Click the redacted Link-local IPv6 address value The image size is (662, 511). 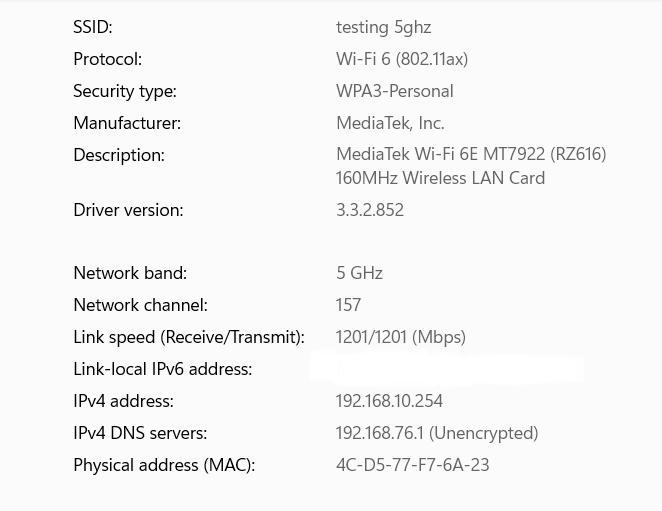tap(448, 367)
